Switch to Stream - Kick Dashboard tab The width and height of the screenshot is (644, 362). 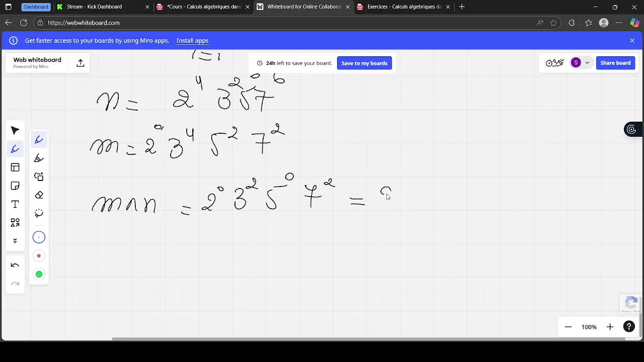(x=103, y=7)
